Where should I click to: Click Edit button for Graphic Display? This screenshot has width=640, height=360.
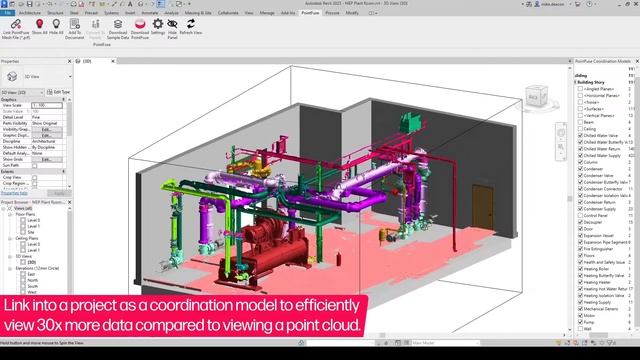click(x=47, y=136)
